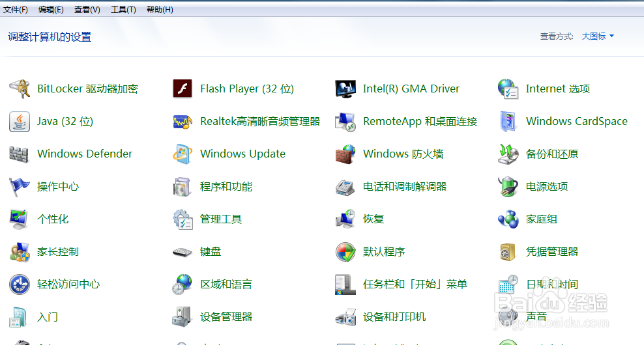
Task: Open the 个性化 text link
Action: point(53,219)
